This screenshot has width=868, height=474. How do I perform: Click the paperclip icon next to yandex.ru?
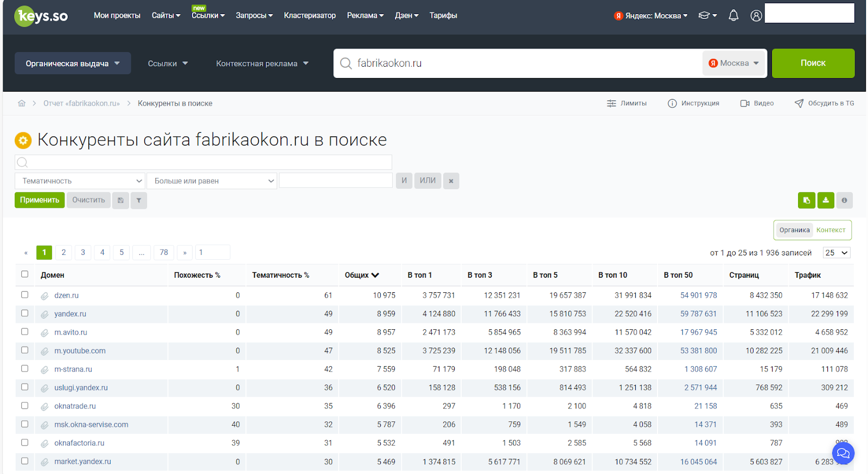click(44, 314)
